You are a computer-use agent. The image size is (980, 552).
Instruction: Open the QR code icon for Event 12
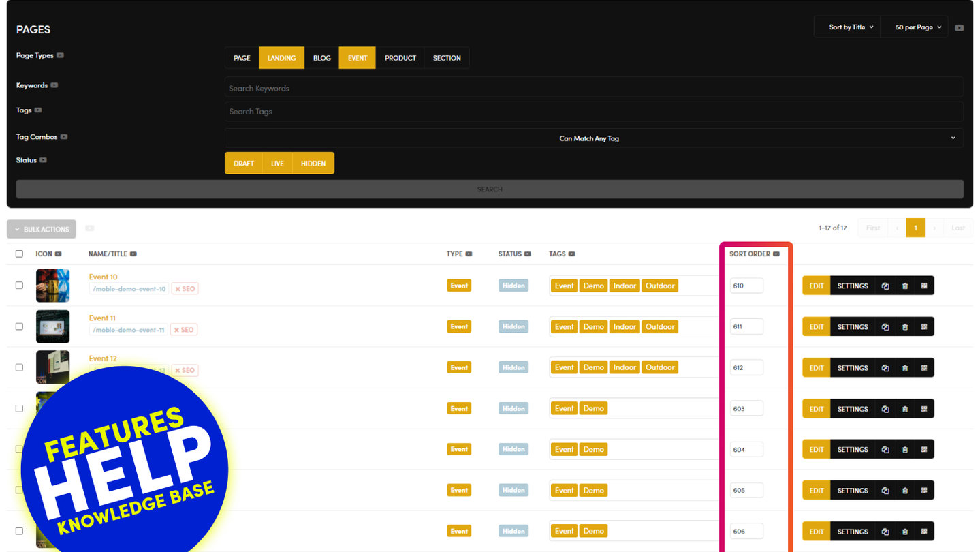924,368
